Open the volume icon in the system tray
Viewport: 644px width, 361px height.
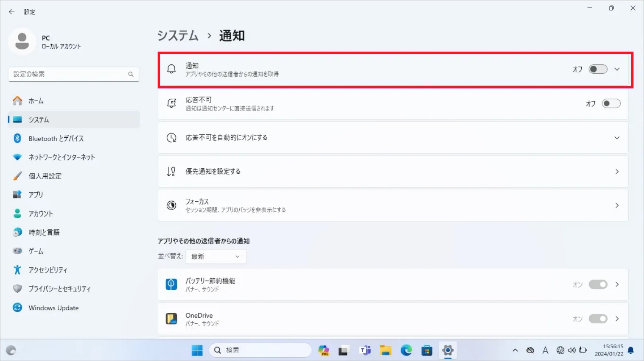click(571, 350)
